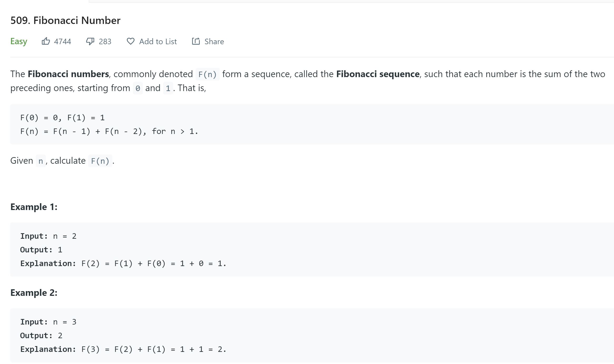Viewport: 614px width, 364px height.
Task: Click inline code n after 'Given'
Action: pos(41,161)
